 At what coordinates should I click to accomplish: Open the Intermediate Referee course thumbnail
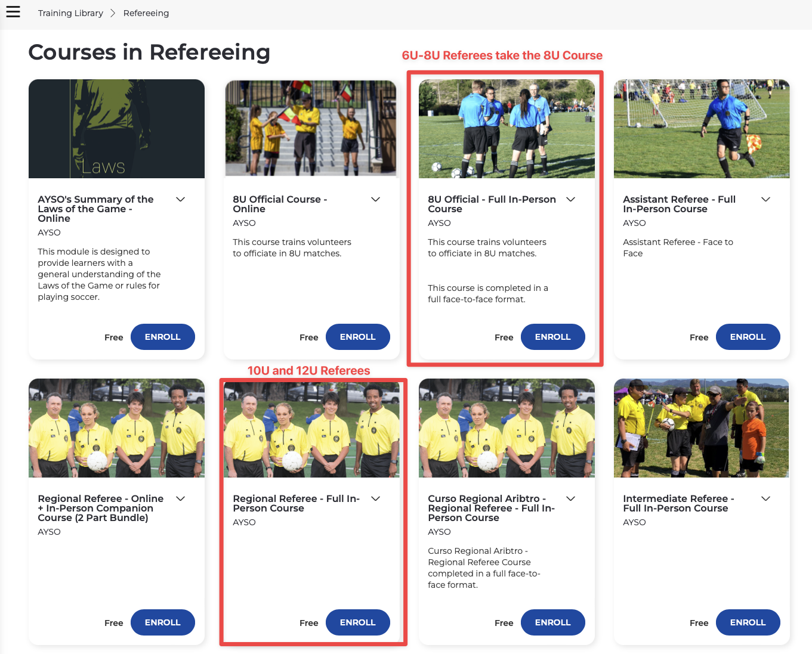pyautogui.click(x=702, y=428)
